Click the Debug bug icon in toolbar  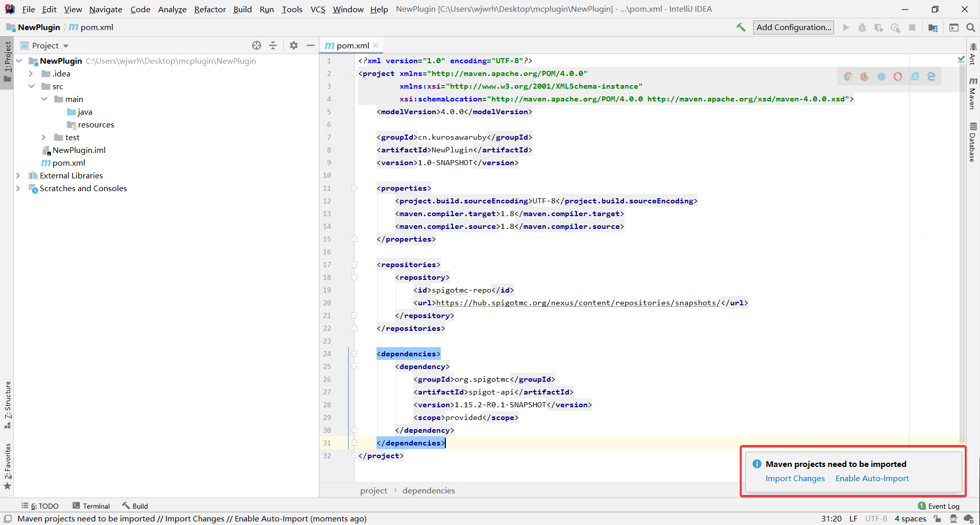(x=862, y=28)
